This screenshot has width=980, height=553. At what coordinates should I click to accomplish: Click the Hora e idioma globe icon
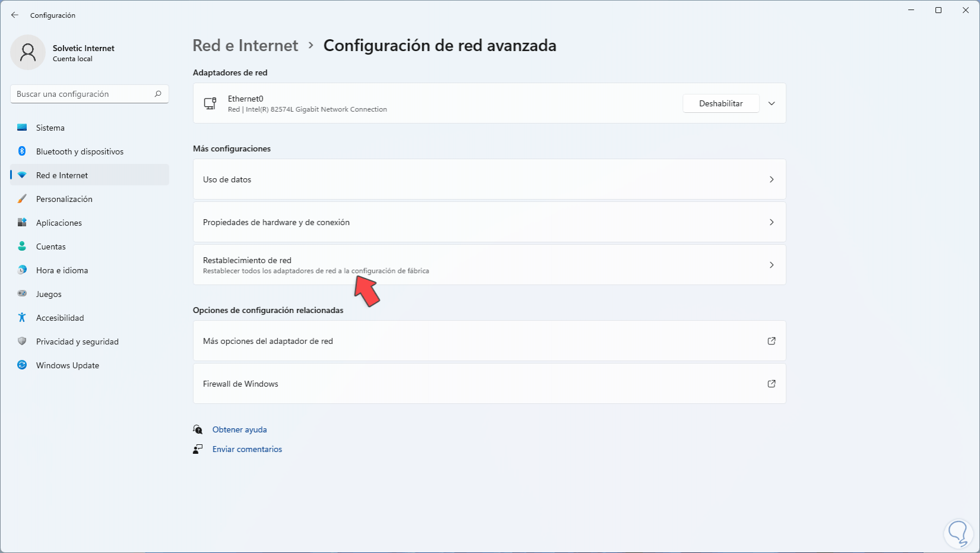point(22,270)
